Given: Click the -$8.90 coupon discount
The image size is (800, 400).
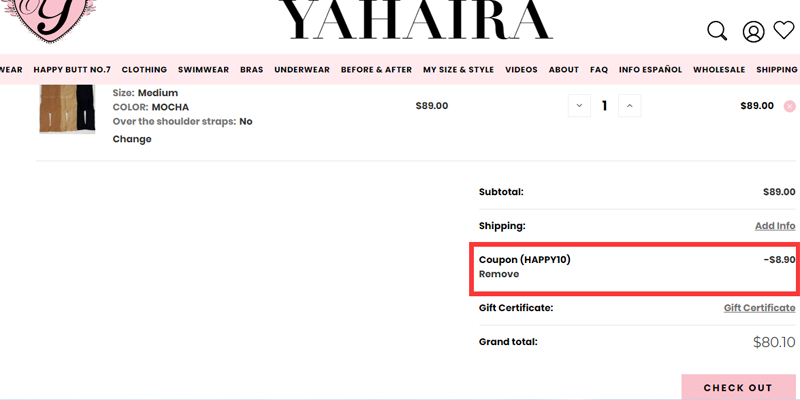Looking at the screenshot, I should coord(780,259).
